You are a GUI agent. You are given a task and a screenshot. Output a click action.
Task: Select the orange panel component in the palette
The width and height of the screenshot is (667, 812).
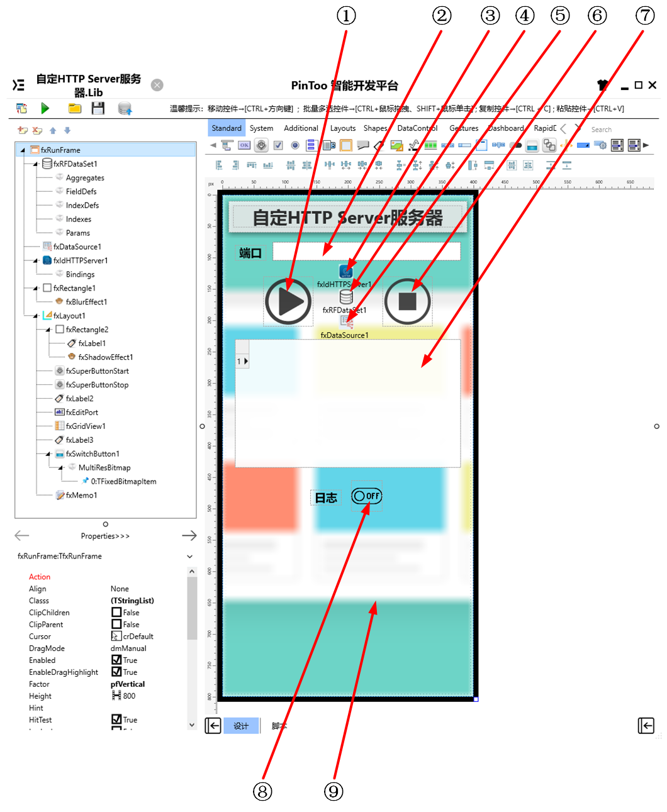pos(345,145)
